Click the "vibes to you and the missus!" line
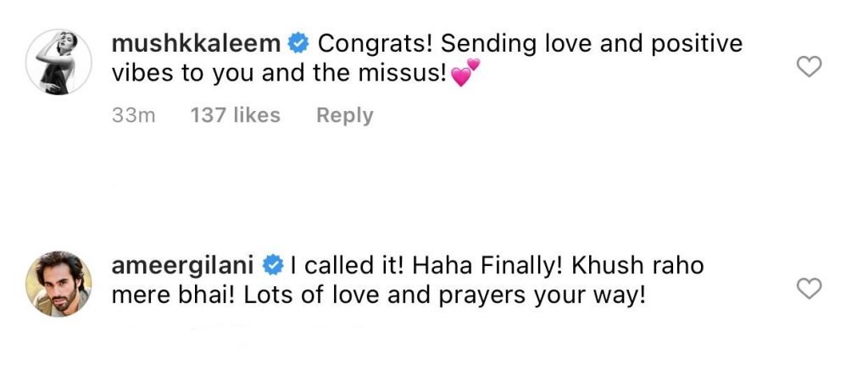 coord(278,73)
